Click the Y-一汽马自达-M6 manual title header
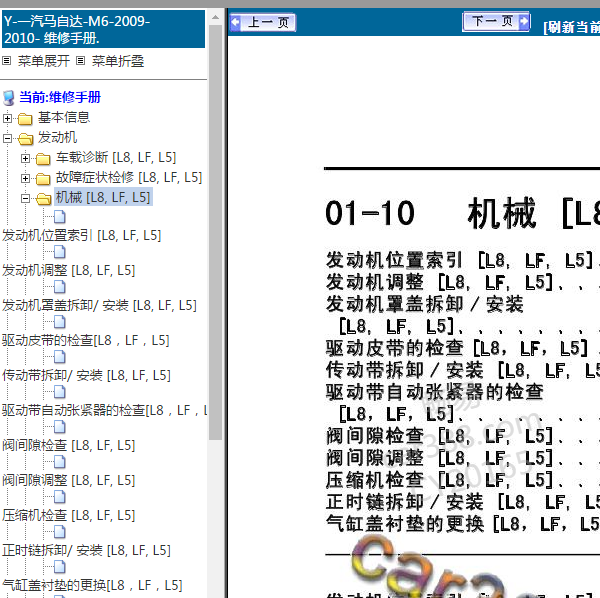Viewport: 600px width, 598px height. pyautogui.click(x=103, y=29)
